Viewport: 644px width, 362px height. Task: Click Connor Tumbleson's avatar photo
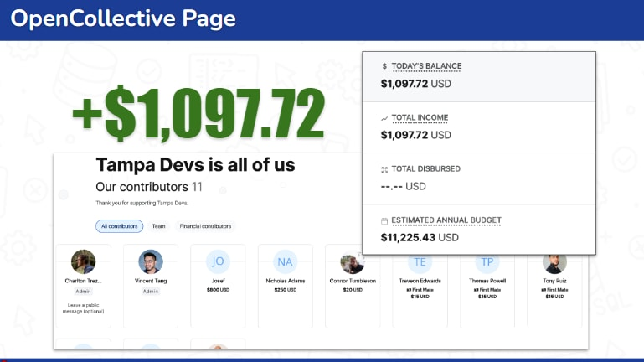coord(352,262)
